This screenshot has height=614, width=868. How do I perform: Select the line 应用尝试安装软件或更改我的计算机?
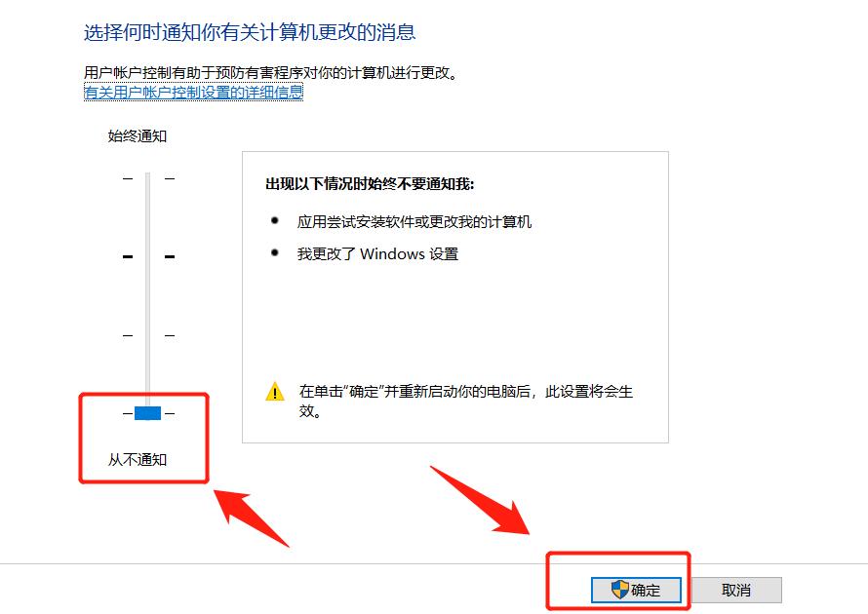pos(414,222)
